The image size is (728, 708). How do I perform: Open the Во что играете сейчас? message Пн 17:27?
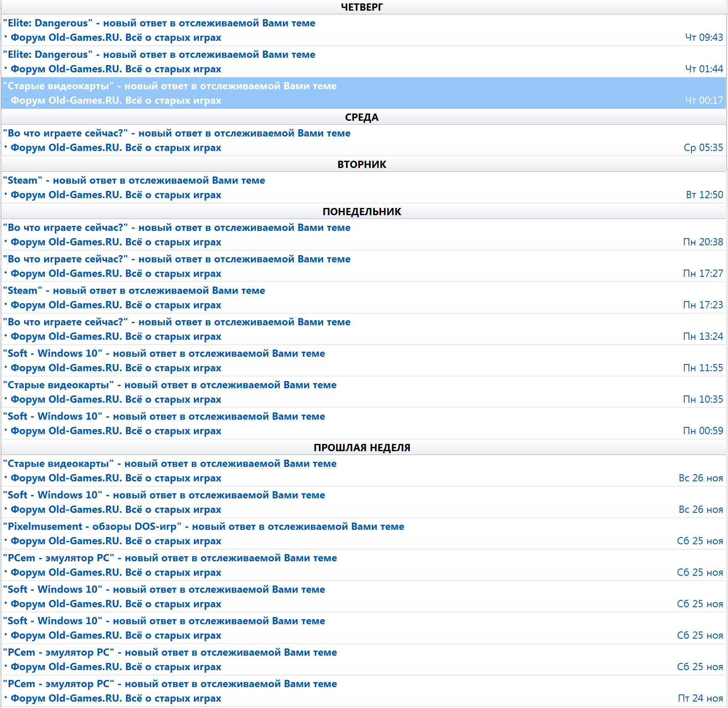click(364, 266)
